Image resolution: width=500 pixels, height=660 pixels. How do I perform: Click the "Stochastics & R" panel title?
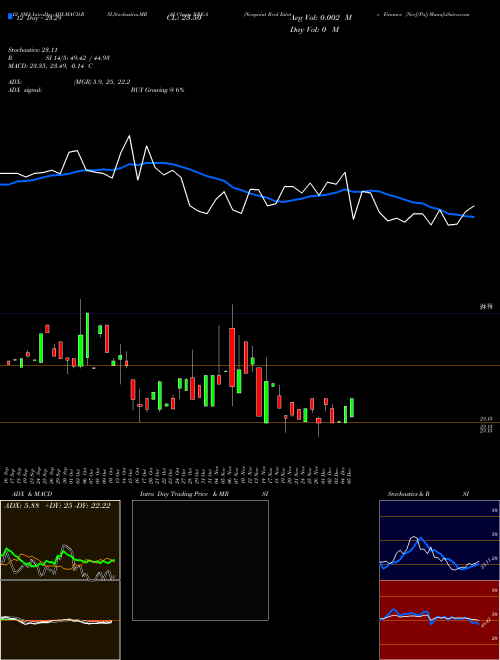click(x=409, y=494)
